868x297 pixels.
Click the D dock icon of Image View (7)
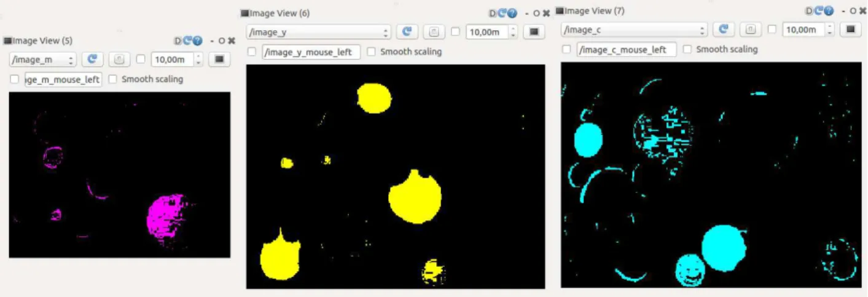pyautogui.click(x=809, y=11)
